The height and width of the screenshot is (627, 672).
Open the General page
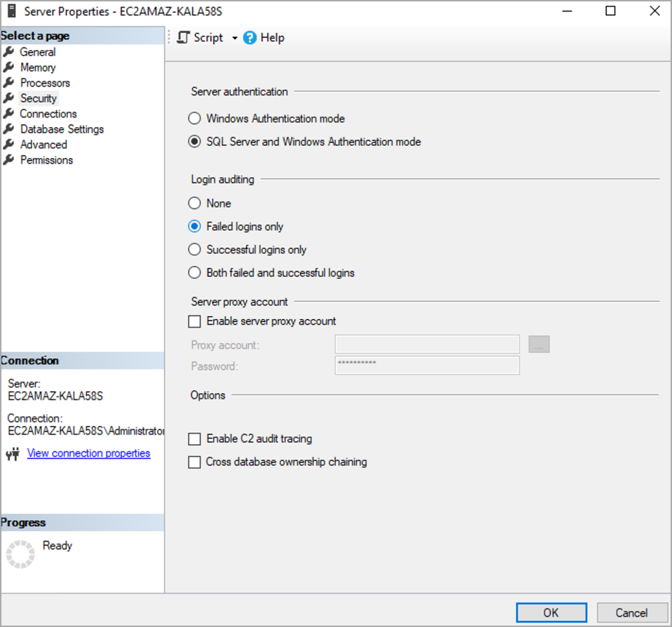tap(38, 52)
